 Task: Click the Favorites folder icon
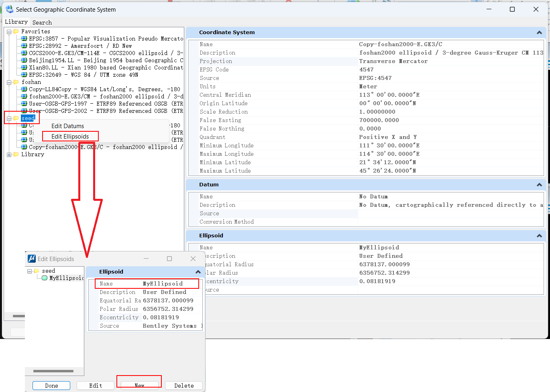16,31
